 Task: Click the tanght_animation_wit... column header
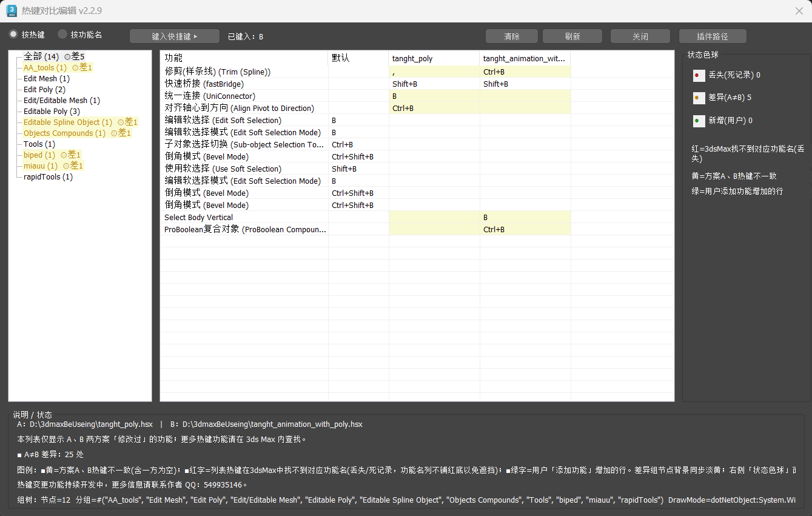(x=525, y=58)
